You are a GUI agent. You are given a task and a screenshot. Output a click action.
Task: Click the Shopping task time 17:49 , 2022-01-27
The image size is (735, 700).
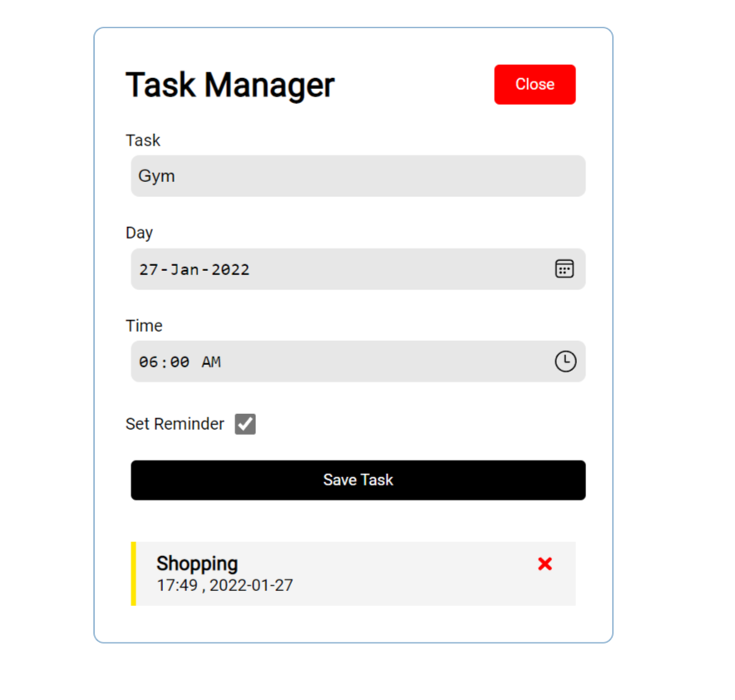pos(225,585)
